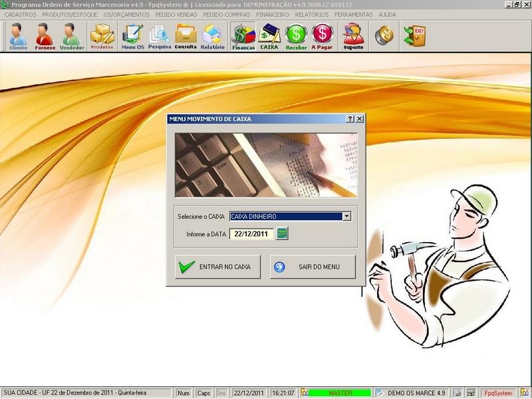
Task: Click the Informe a DATA field
Action: point(251,234)
